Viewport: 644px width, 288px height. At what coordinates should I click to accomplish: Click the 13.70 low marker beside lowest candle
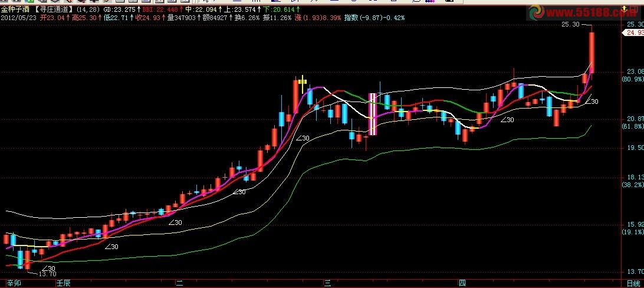pos(47,274)
